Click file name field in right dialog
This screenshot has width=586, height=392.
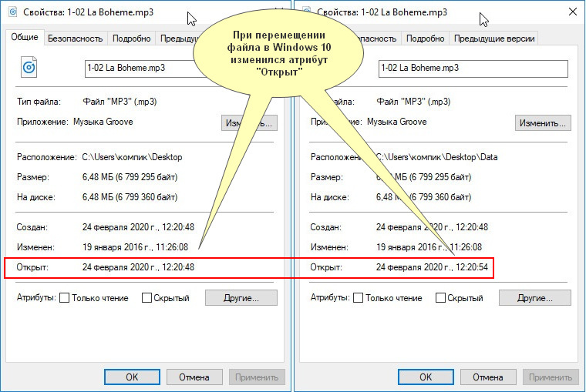click(x=473, y=68)
